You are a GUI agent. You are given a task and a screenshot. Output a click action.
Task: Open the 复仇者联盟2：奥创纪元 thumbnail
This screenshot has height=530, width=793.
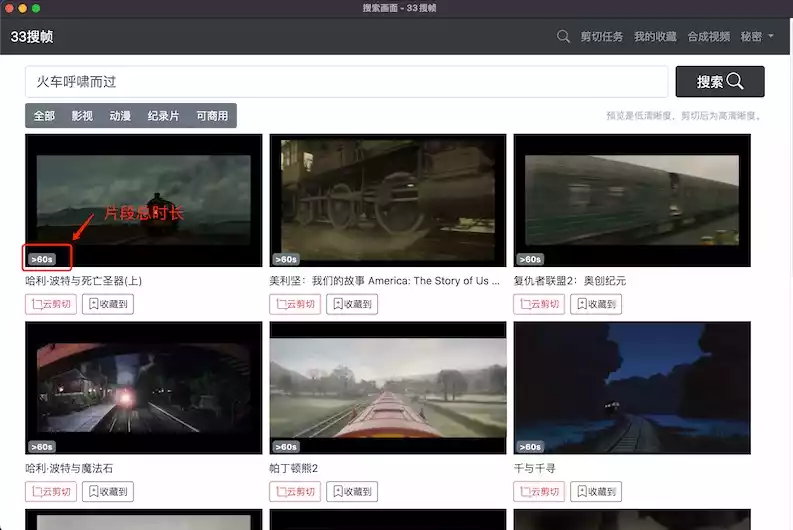(632, 200)
